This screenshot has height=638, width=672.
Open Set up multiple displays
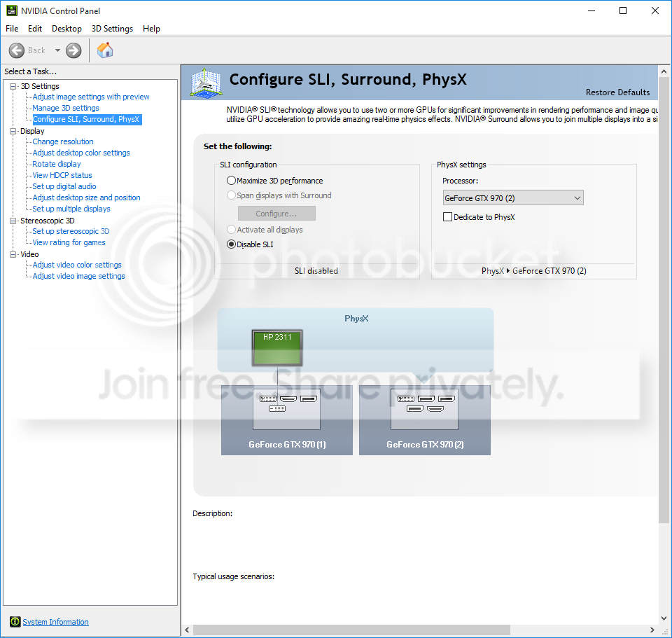[71, 209]
